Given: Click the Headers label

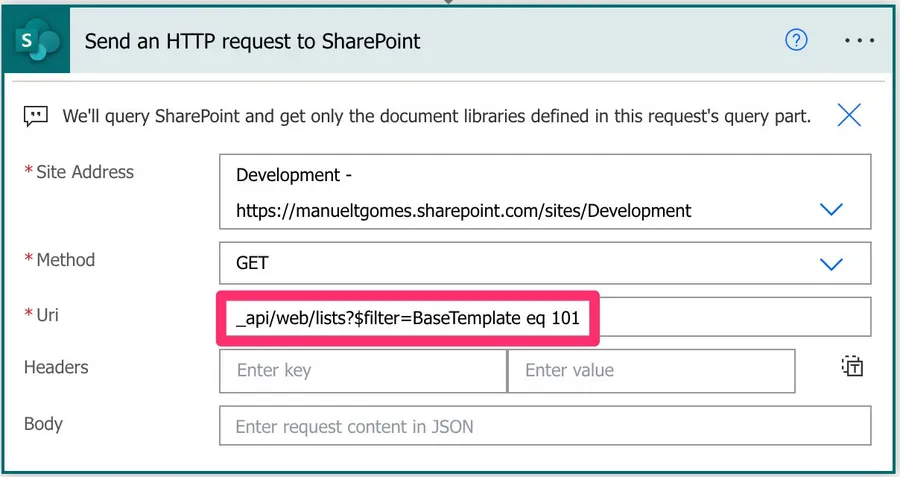Looking at the screenshot, I should (x=56, y=367).
